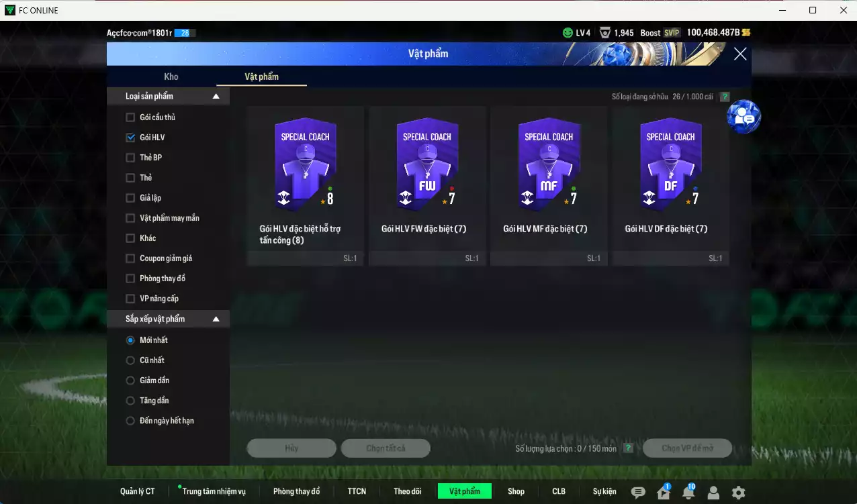Click the SVIP Boost badge at top
This screenshot has height=504, width=857.
tap(660, 32)
